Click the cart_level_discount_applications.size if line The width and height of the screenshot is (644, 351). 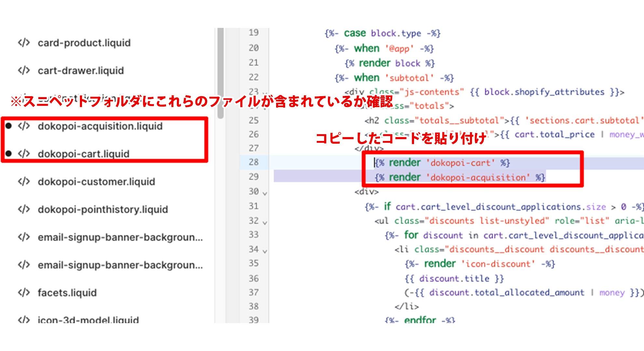click(504, 207)
